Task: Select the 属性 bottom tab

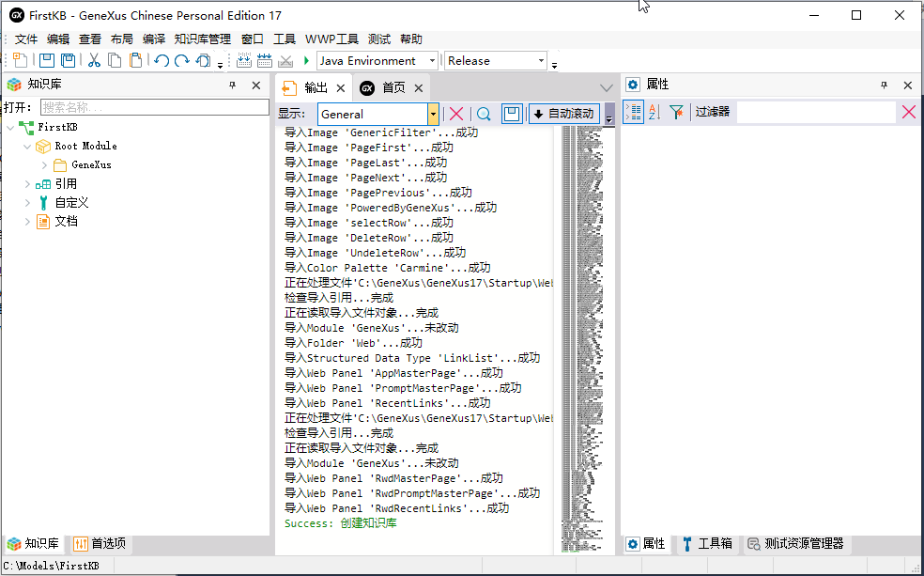Action: point(646,543)
